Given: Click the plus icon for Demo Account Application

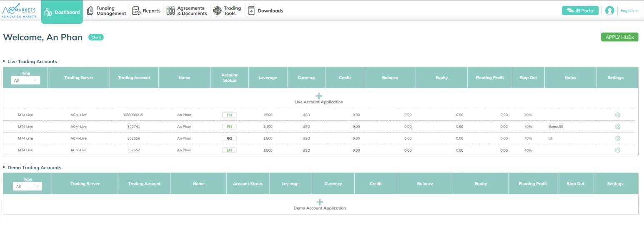Looking at the screenshot, I should pos(319,202).
